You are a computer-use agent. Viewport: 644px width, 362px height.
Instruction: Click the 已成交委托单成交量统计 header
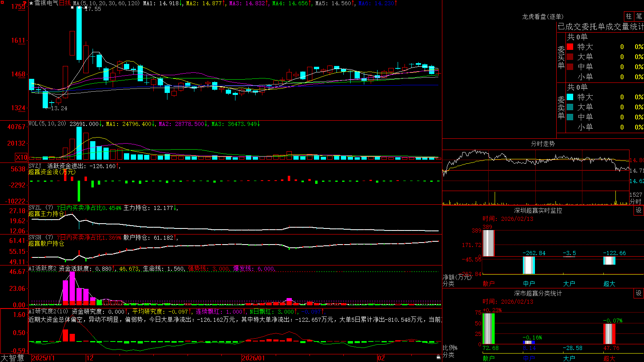[601, 27]
